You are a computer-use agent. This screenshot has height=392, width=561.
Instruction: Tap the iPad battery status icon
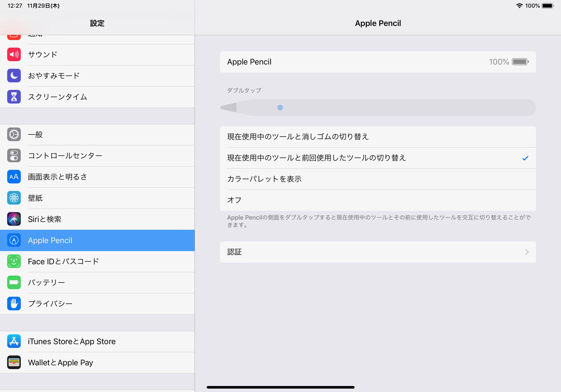coord(548,6)
